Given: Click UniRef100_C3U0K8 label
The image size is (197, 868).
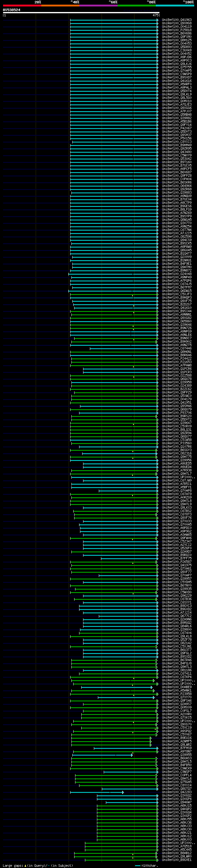Looking at the screenshot, I should click(176, 50).
